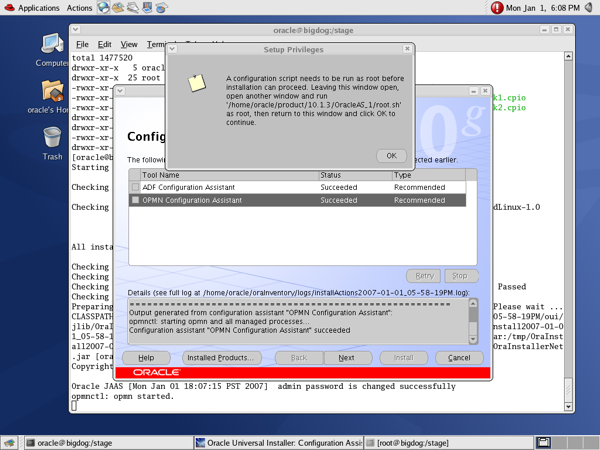Switch to root@bigdog:/stage taskbar window
The width and height of the screenshot is (600, 450).
coord(448,443)
